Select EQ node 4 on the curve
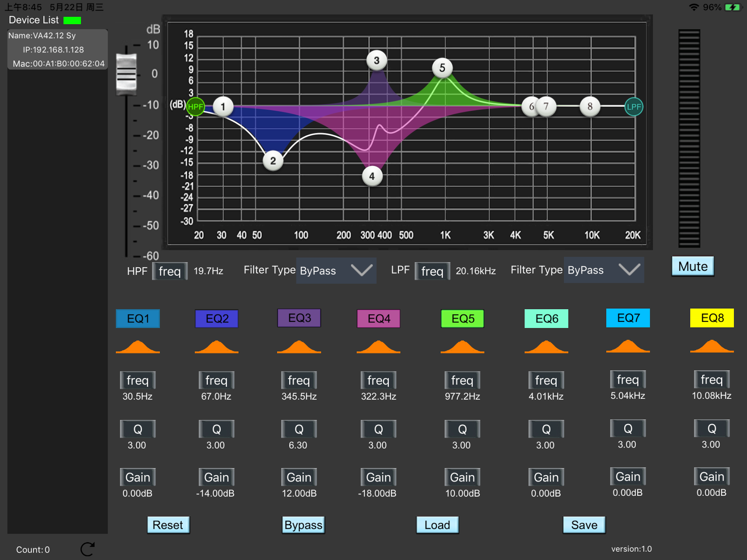The height and width of the screenshot is (560, 747). click(372, 176)
